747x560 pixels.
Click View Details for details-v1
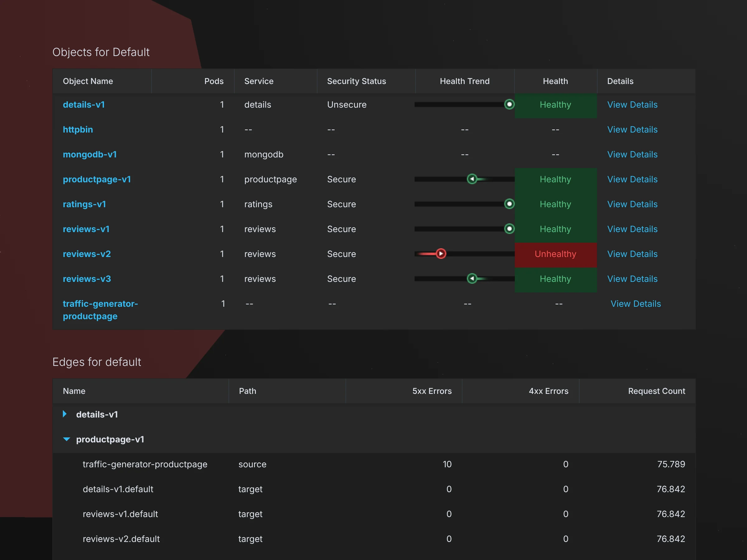click(x=632, y=105)
